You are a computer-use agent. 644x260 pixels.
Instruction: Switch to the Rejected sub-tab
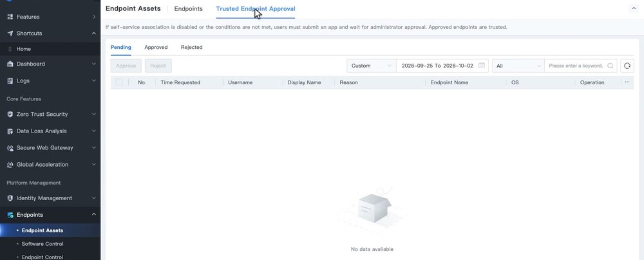tap(191, 47)
